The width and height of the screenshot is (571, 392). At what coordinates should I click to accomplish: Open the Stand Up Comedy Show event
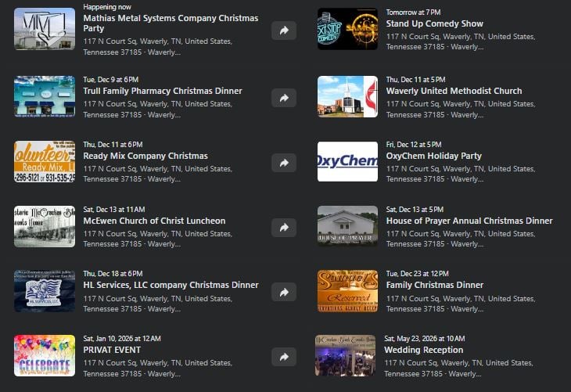click(x=434, y=23)
